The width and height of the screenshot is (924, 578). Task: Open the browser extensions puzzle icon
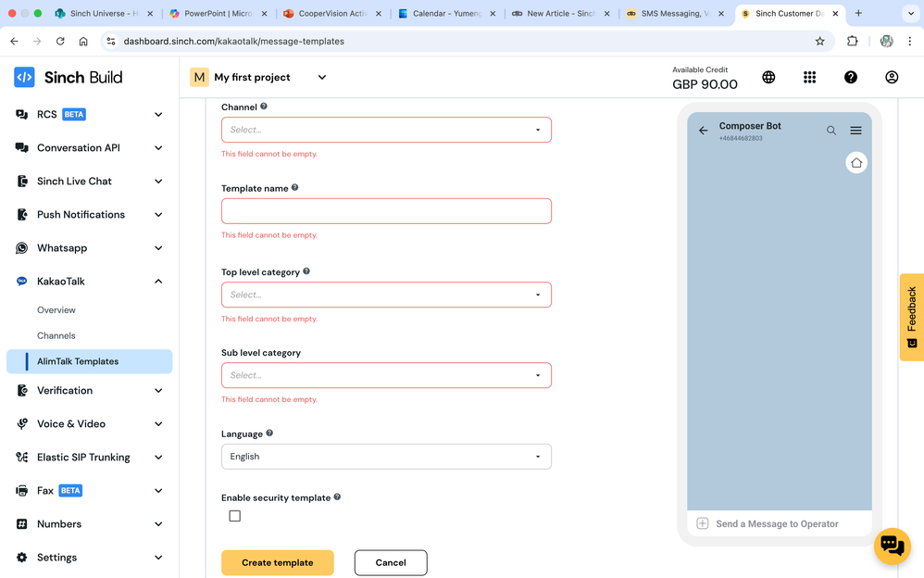pyautogui.click(x=852, y=42)
